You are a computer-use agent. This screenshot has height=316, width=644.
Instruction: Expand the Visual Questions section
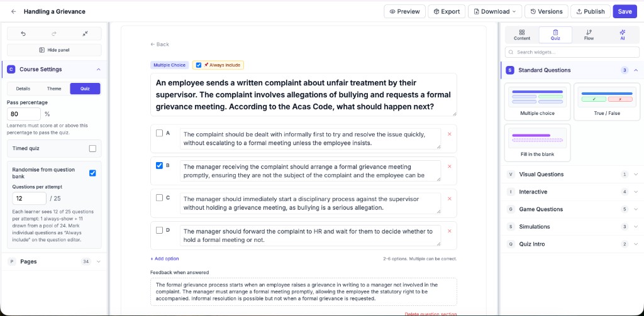click(572, 175)
